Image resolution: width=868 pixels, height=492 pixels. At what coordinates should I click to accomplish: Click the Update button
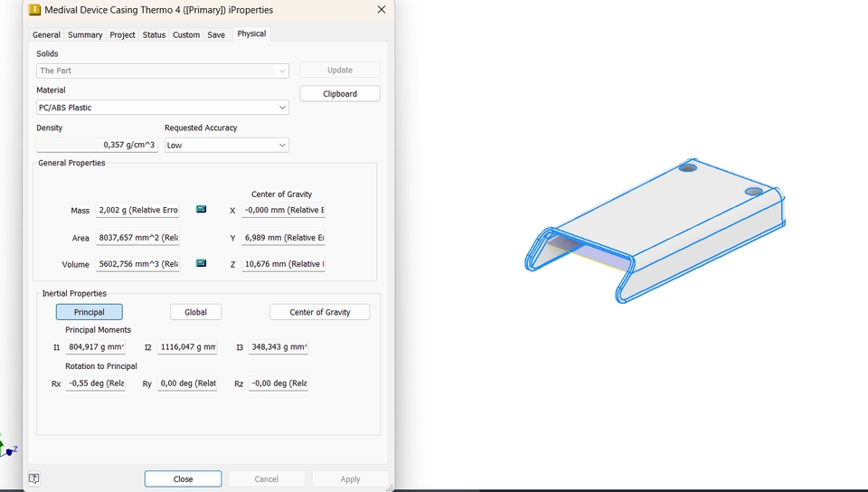pos(340,71)
